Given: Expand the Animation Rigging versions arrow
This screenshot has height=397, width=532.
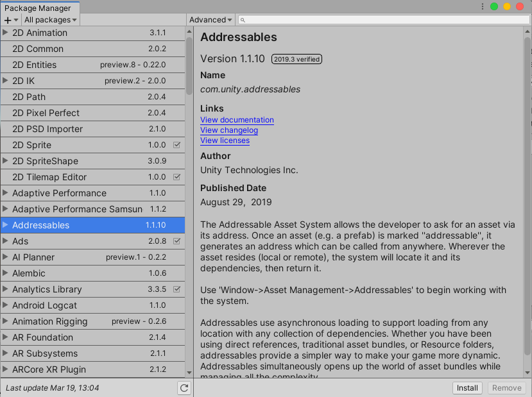Looking at the screenshot, I should [6, 321].
